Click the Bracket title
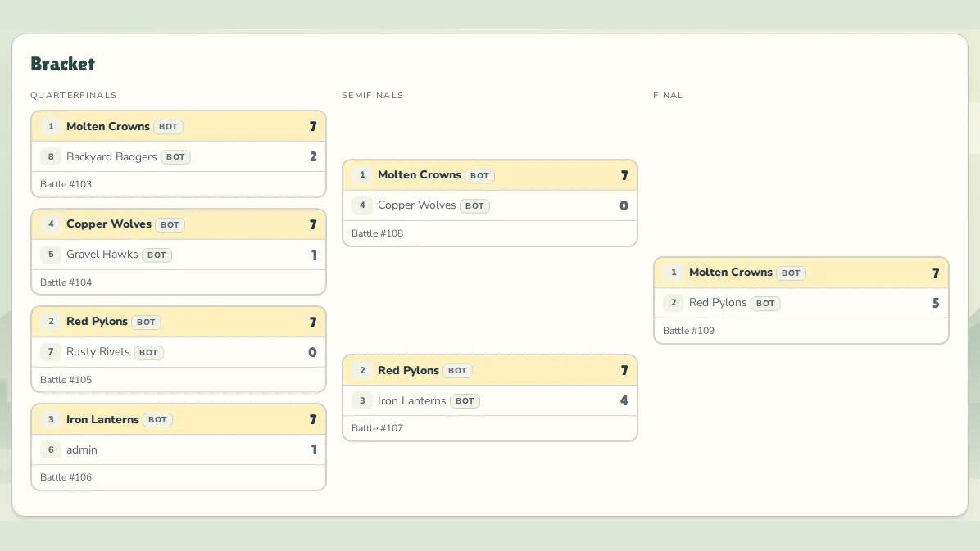The image size is (980, 551). click(x=62, y=64)
